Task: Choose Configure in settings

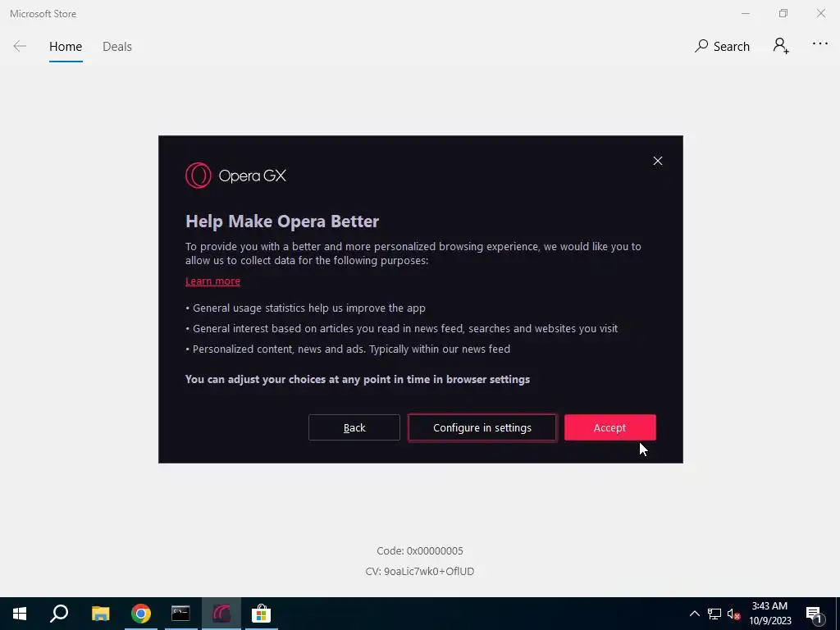Action: tap(482, 427)
